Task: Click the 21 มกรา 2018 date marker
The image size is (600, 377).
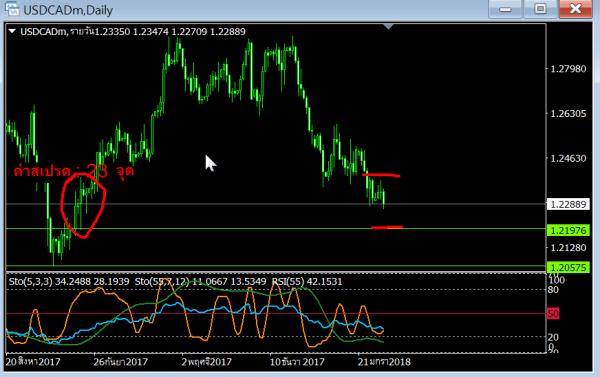Action: [384, 362]
